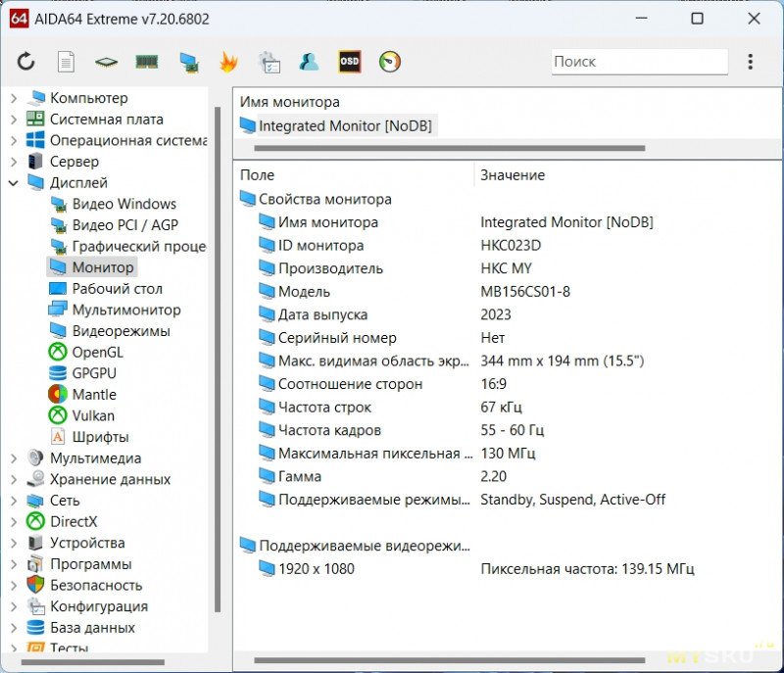The image size is (784, 673).
Task: Open Видеорежимы in the tree
Action: (x=110, y=331)
